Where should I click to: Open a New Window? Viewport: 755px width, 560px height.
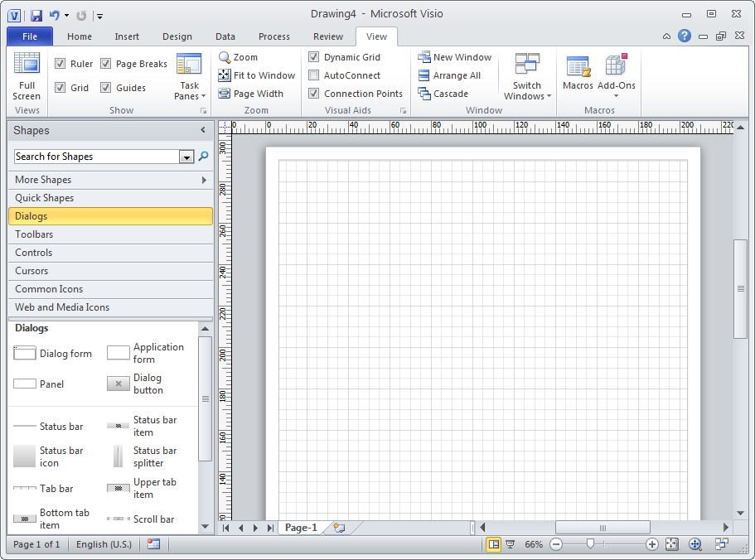[x=455, y=57]
